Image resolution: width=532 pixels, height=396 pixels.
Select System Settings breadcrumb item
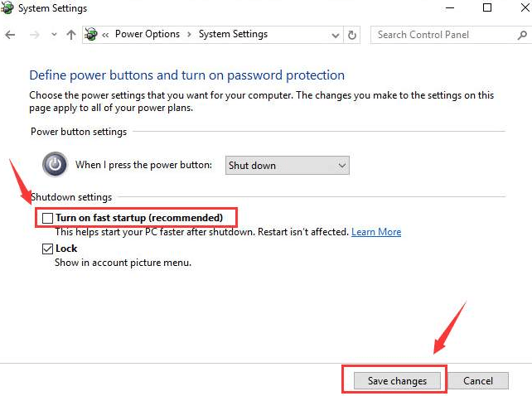point(233,34)
